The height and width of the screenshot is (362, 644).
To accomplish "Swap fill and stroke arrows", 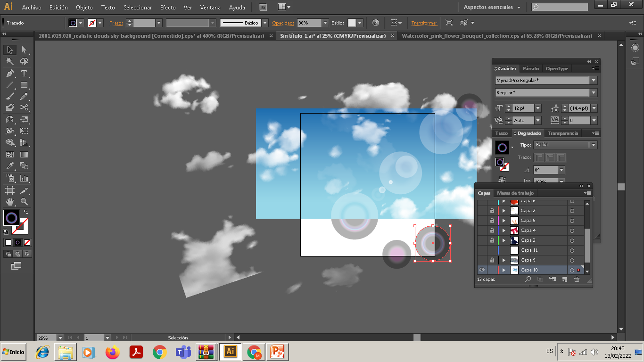I will tap(25, 213).
